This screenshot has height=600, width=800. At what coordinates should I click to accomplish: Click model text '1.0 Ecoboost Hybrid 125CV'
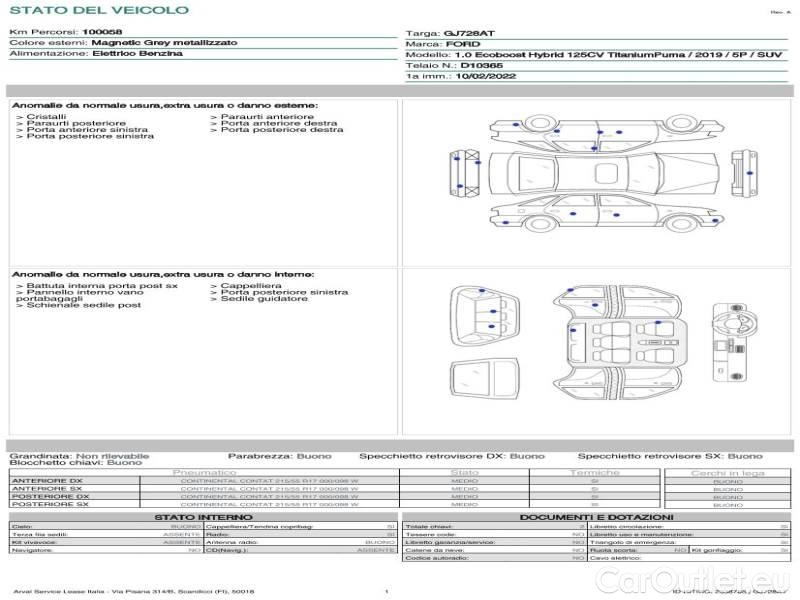click(527, 55)
